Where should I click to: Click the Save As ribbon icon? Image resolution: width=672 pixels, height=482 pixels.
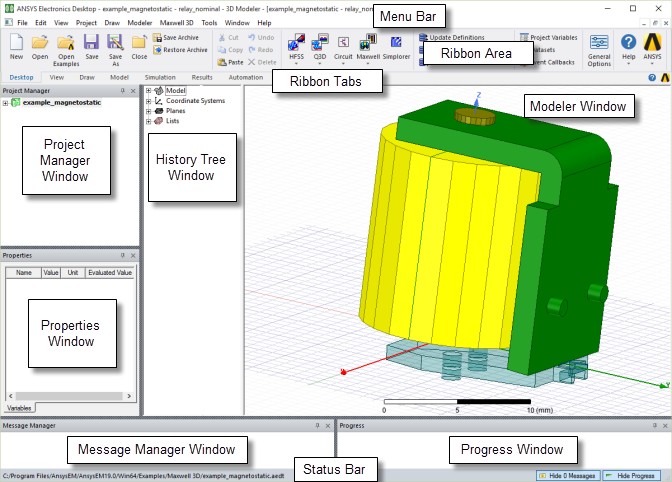tap(114, 43)
